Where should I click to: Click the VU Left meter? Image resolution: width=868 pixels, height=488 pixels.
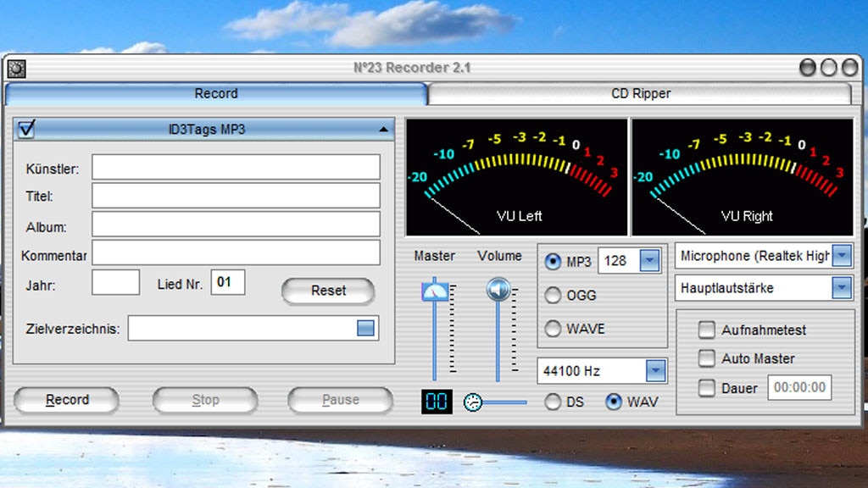(x=516, y=177)
